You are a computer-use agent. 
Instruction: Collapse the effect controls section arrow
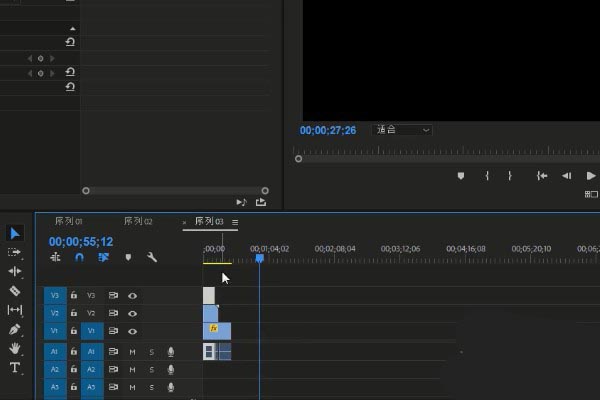click(71, 29)
